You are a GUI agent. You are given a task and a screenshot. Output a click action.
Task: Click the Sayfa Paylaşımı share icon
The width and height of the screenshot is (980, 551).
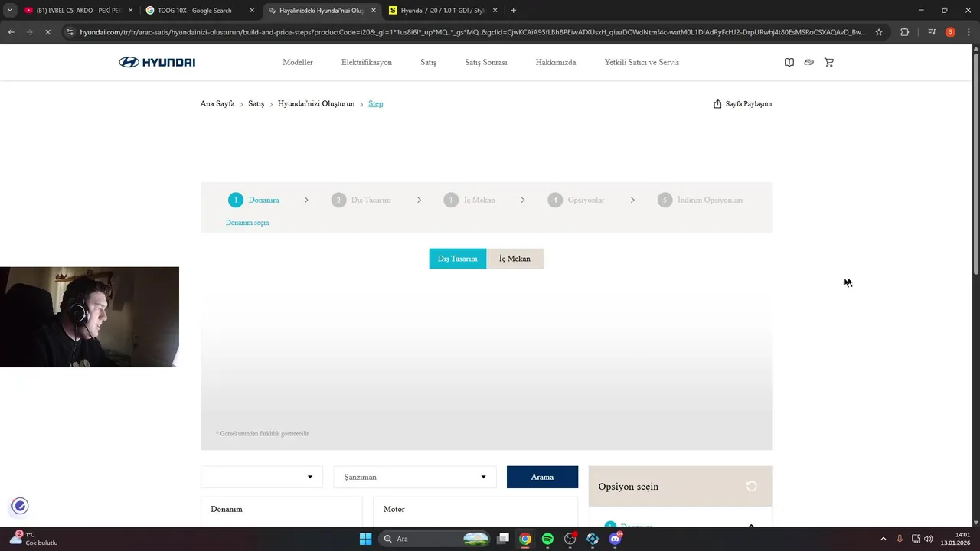[x=717, y=103]
